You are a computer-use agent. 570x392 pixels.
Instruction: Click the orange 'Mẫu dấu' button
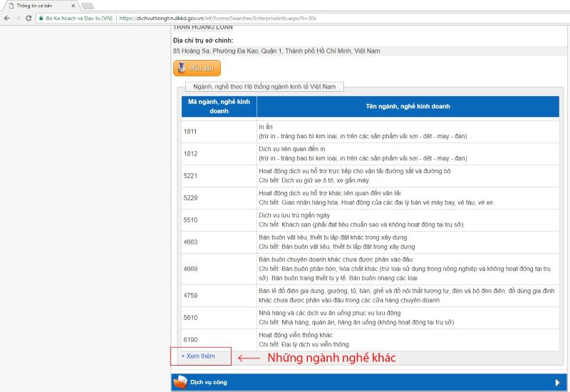(197, 68)
